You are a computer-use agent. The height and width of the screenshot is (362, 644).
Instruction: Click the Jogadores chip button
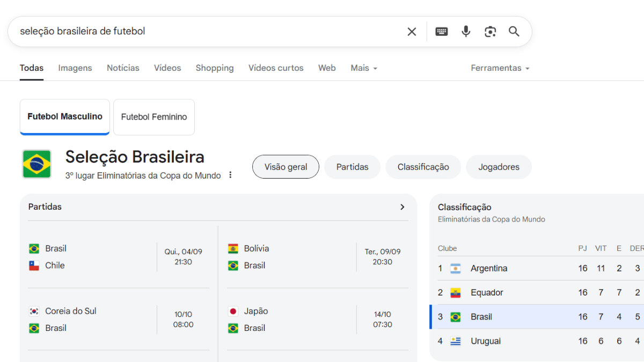pos(499,167)
